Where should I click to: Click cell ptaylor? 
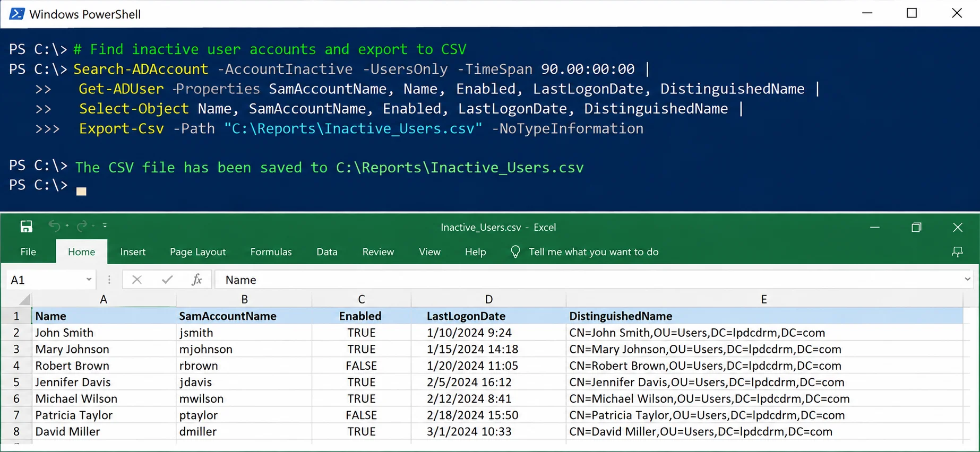[244, 415]
